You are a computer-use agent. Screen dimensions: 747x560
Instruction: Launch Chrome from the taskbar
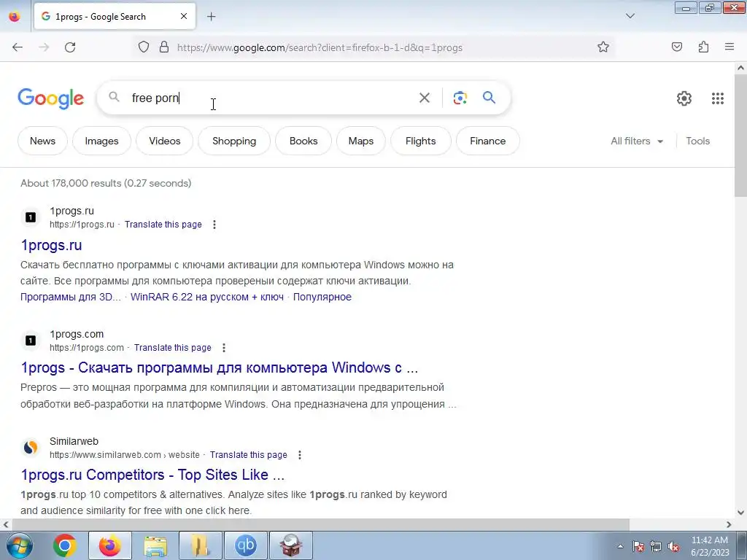click(x=65, y=545)
